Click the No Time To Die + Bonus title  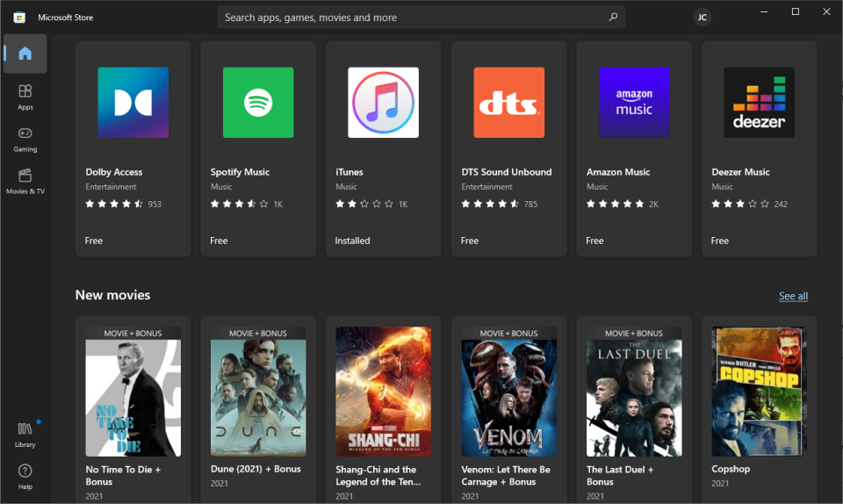coord(123,476)
